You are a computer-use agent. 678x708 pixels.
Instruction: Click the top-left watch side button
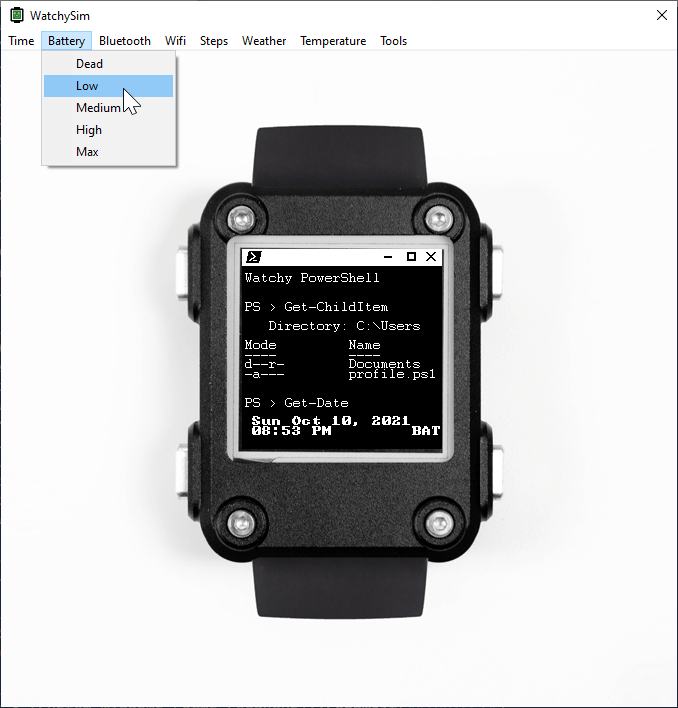coord(182,272)
